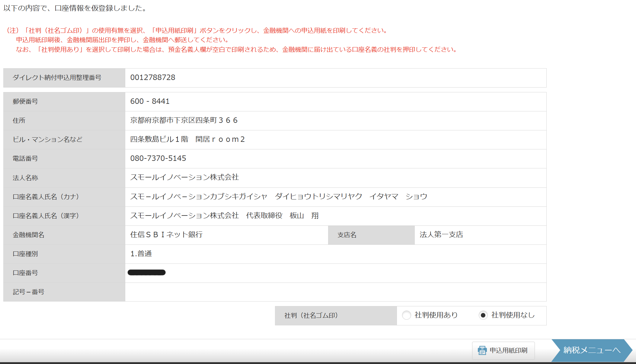Click the redacted 口座番号 value
The height and width of the screenshot is (364, 636).
tap(146, 273)
